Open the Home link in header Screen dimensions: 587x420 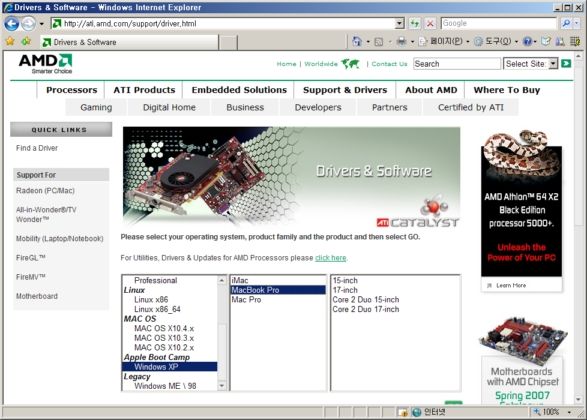(x=286, y=64)
